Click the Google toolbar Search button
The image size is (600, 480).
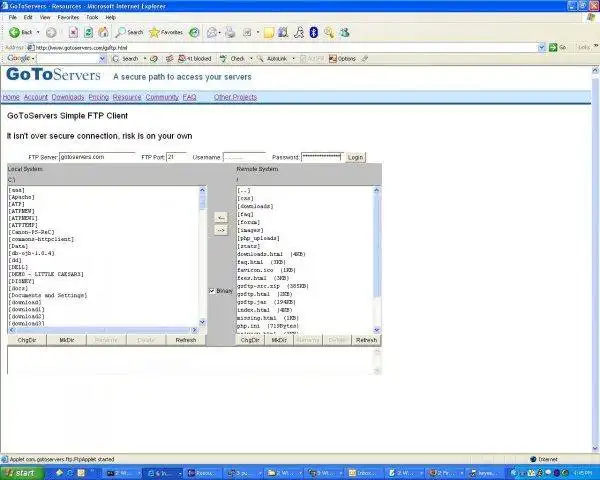126,59
